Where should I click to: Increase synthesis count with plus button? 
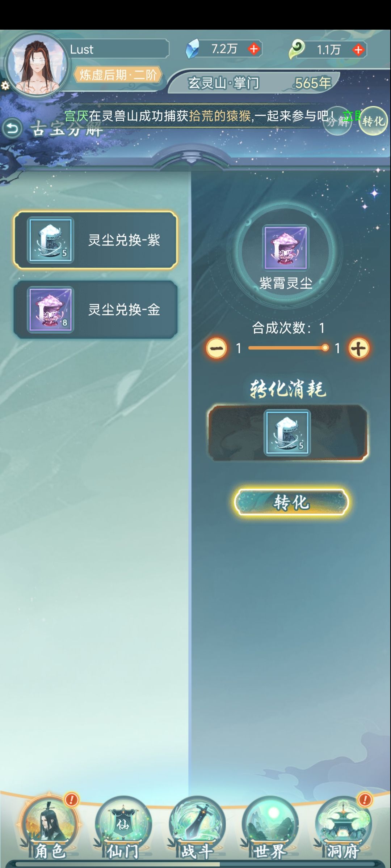click(358, 348)
